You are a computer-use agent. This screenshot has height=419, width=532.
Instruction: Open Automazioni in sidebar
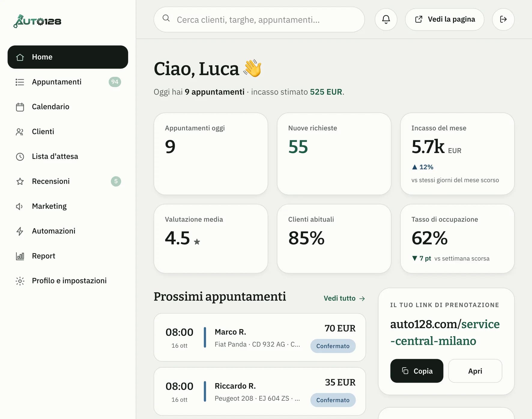[68, 231]
